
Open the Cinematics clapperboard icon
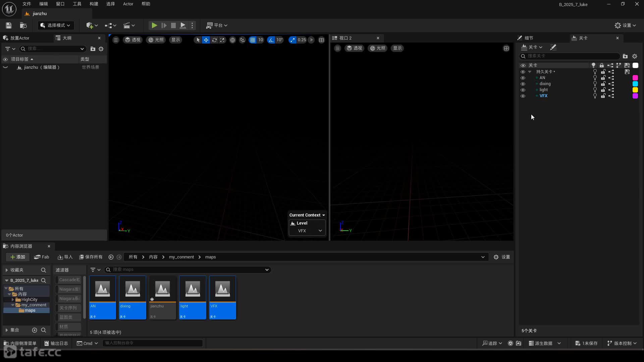129,25
